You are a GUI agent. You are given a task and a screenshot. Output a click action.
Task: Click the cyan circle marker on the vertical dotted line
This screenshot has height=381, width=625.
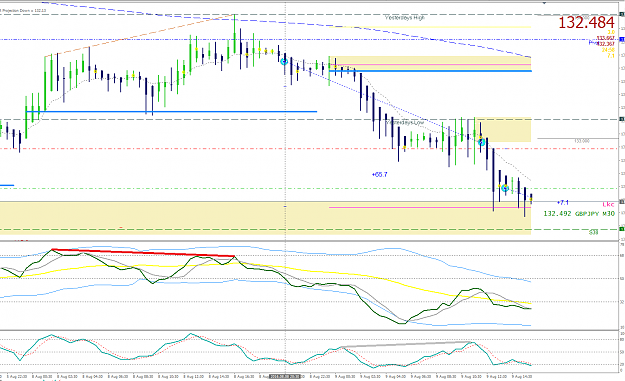click(284, 62)
